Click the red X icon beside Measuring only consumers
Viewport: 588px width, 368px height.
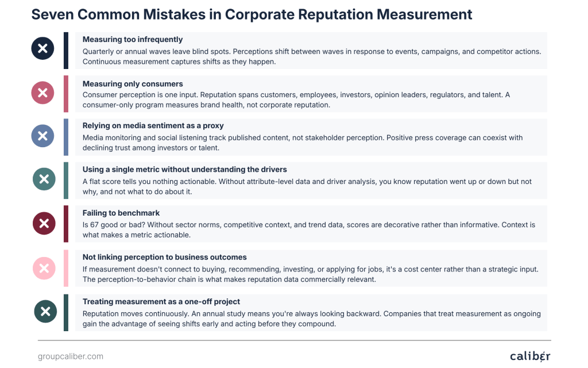tap(42, 93)
